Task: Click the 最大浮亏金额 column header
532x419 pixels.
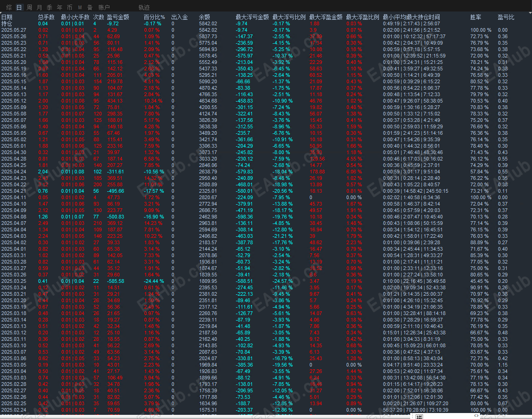Action: pyautogui.click(x=252, y=17)
